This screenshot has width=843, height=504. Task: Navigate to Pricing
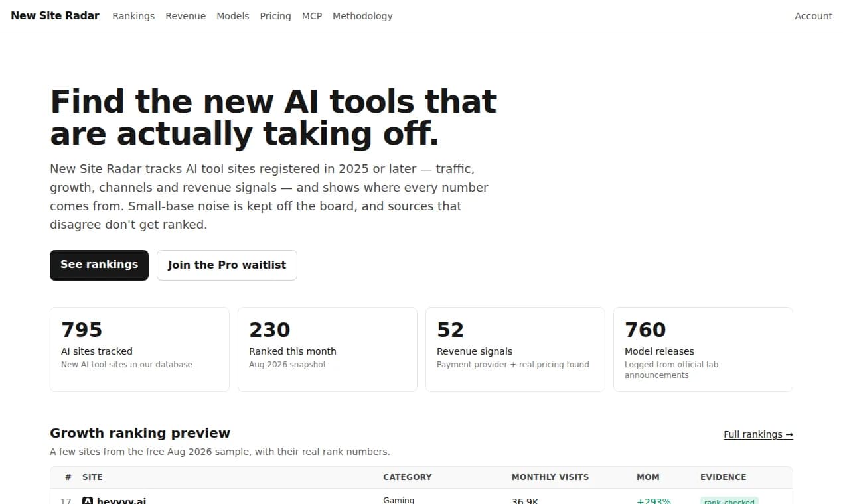275,16
